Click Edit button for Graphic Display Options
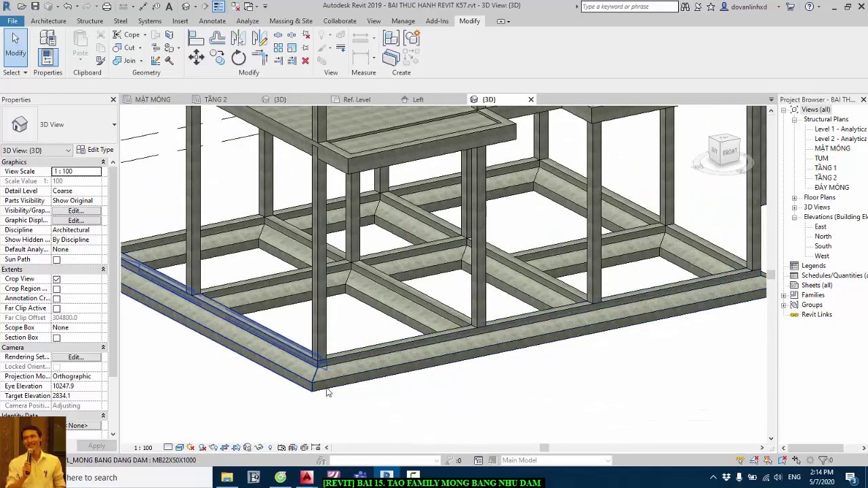Image resolution: width=868 pixels, height=488 pixels. coord(75,220)
